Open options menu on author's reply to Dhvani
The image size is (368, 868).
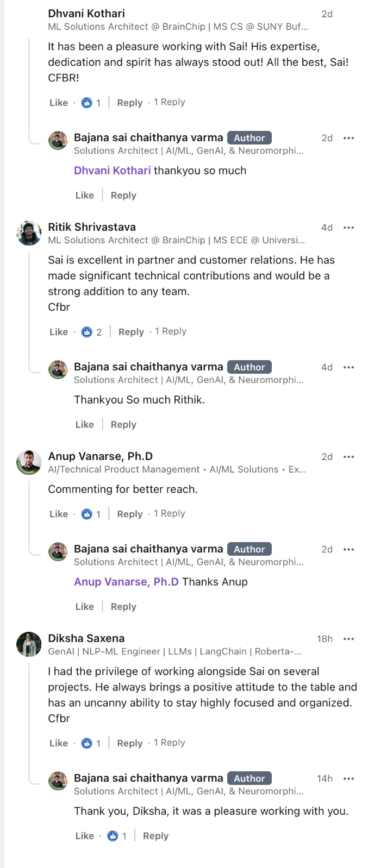(348, 138)
